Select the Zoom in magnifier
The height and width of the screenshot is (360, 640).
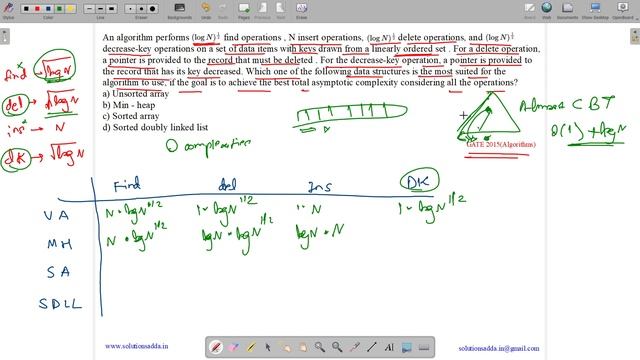click(x=320, y=347)
